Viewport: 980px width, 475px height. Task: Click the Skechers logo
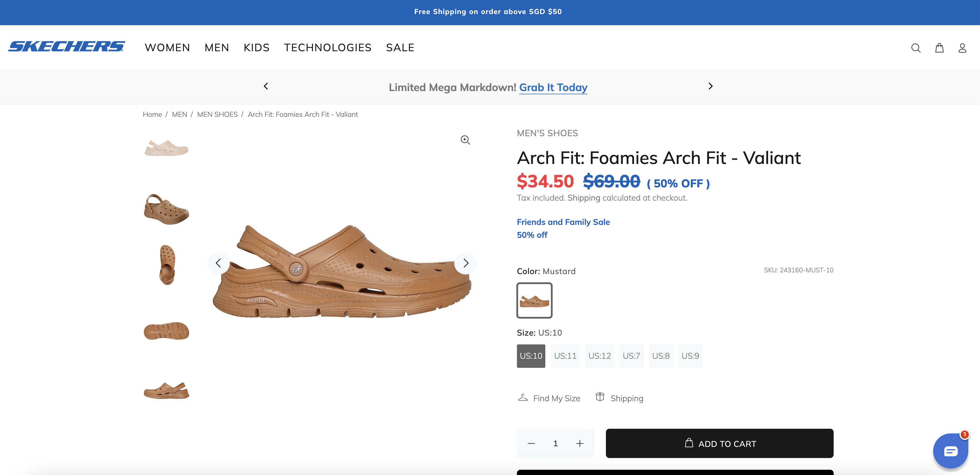tap(66, 47)
